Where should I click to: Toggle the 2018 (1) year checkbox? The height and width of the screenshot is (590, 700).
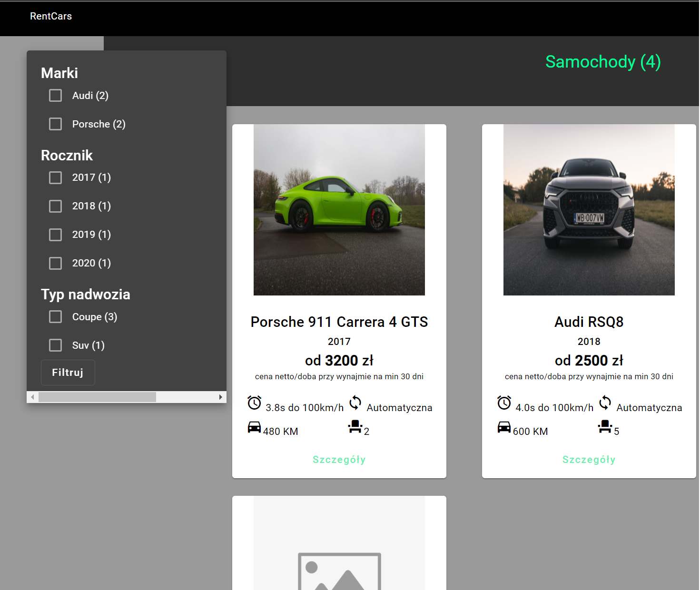coord(56,206)
